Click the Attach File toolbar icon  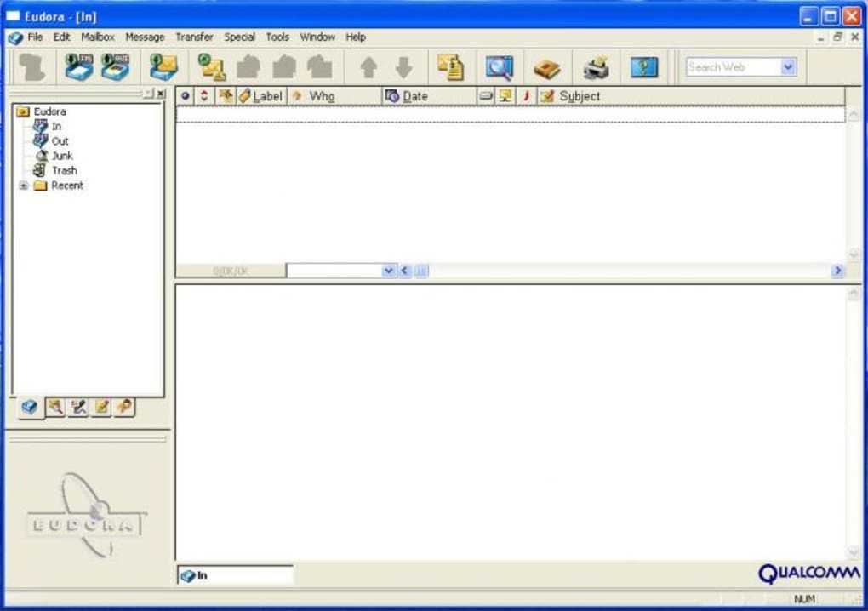tap(450, 67)
